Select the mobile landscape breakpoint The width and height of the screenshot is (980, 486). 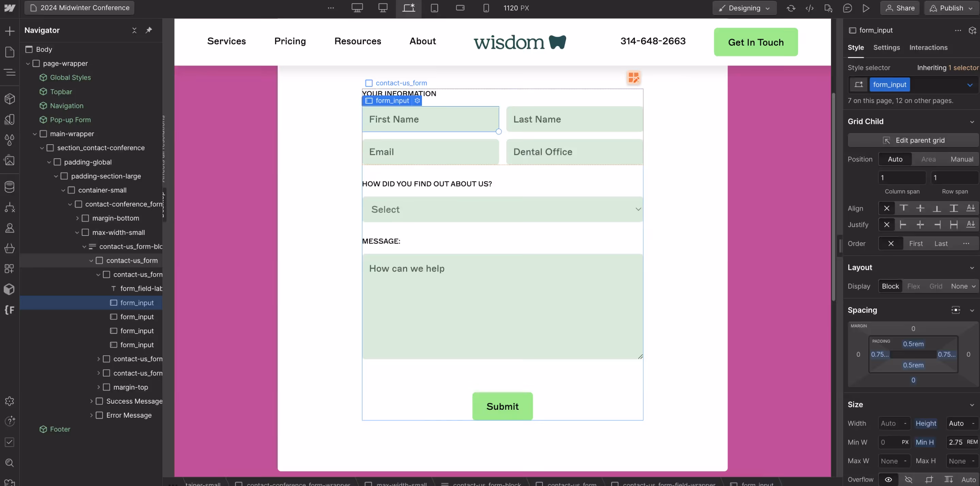(x=460, y=8)
